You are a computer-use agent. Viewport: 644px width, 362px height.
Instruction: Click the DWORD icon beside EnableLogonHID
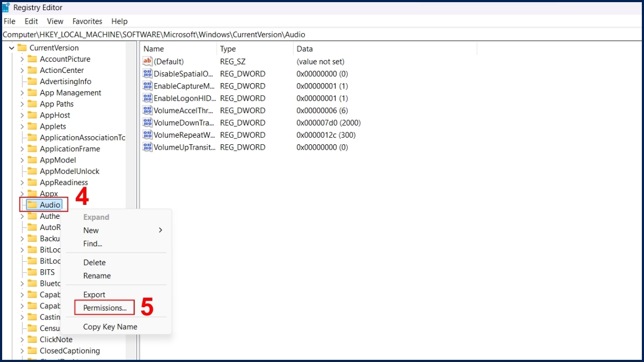tap(147, 98)
